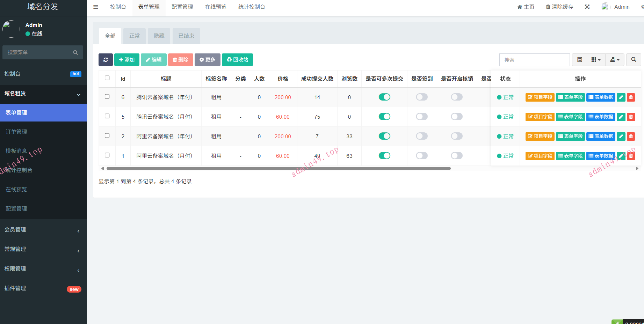Screen dimensions: 644x324
Task: Open the export dropdown menu
Action: coord(614,60)
